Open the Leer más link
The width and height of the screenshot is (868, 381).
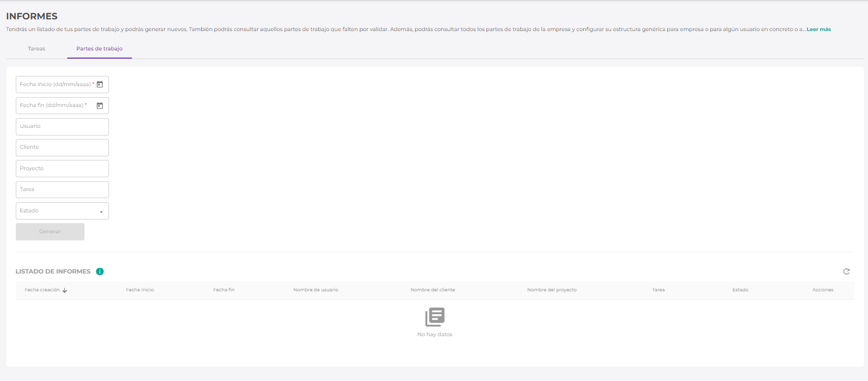click(819, 30)
